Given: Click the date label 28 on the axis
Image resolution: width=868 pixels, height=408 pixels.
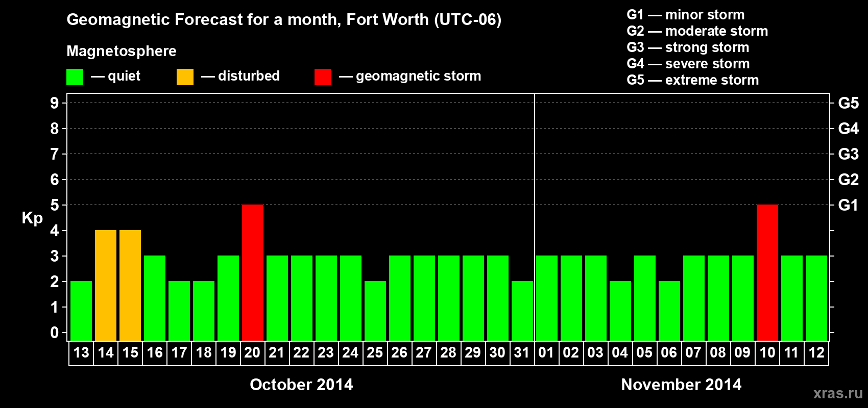Looking at the screenshot, I should pos(449,352).
